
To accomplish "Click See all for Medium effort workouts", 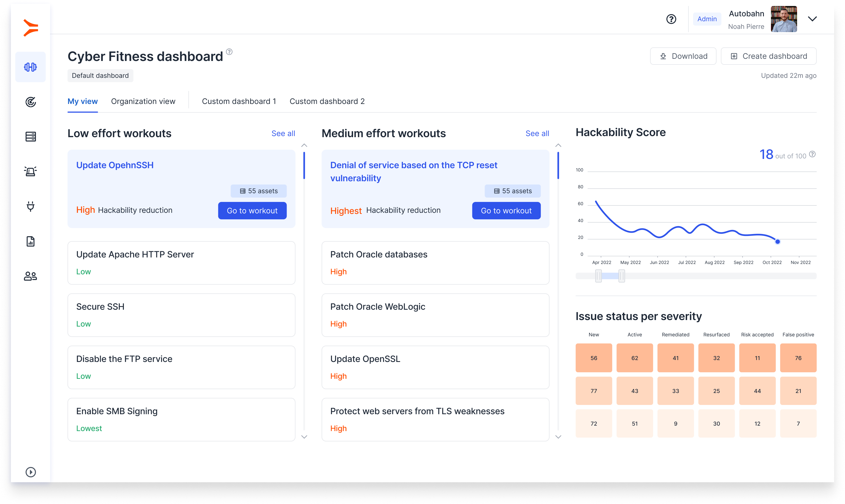I will [537, 133].
